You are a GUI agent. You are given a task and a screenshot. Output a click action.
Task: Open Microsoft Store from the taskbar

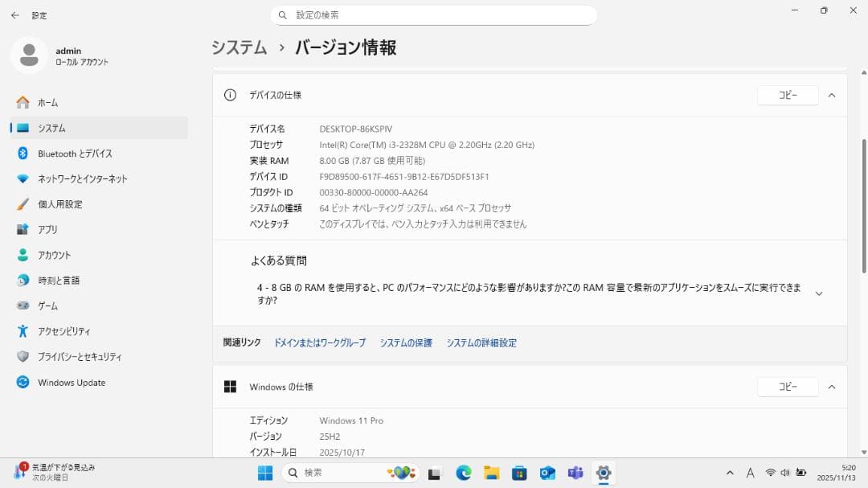519,473
